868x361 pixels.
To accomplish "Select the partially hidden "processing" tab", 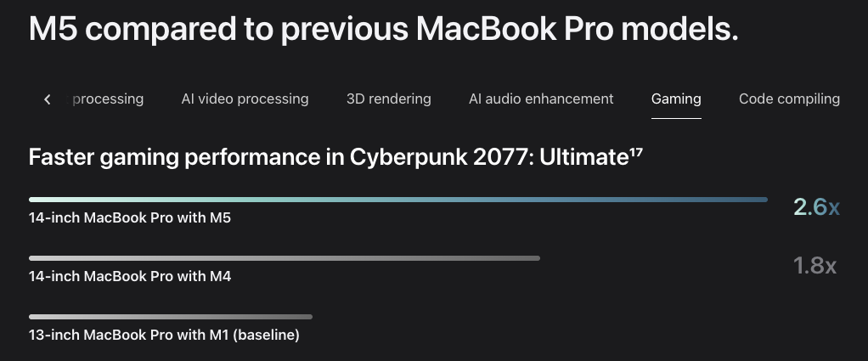I will pos(109,99).
